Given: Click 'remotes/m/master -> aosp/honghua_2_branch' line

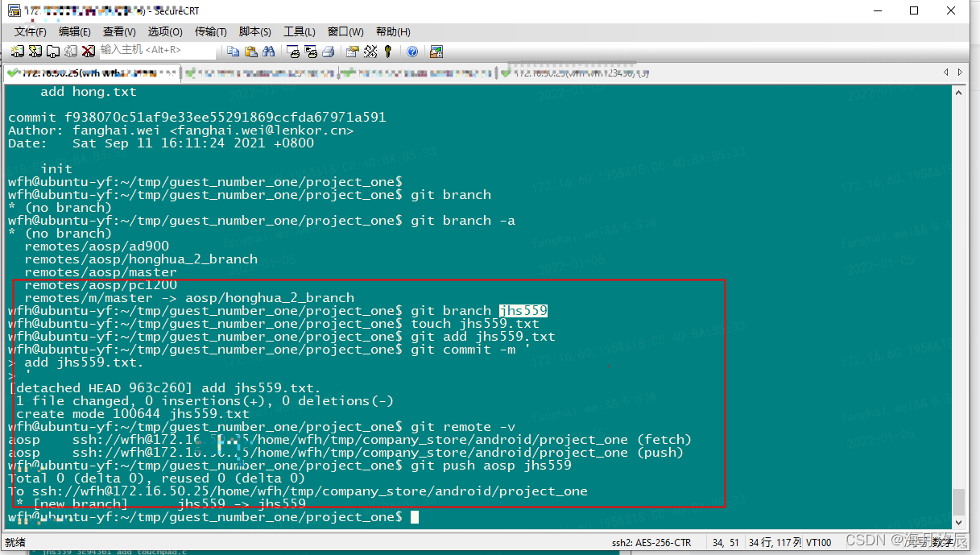Looking at the screenshot, I should (x=189, y=298).
